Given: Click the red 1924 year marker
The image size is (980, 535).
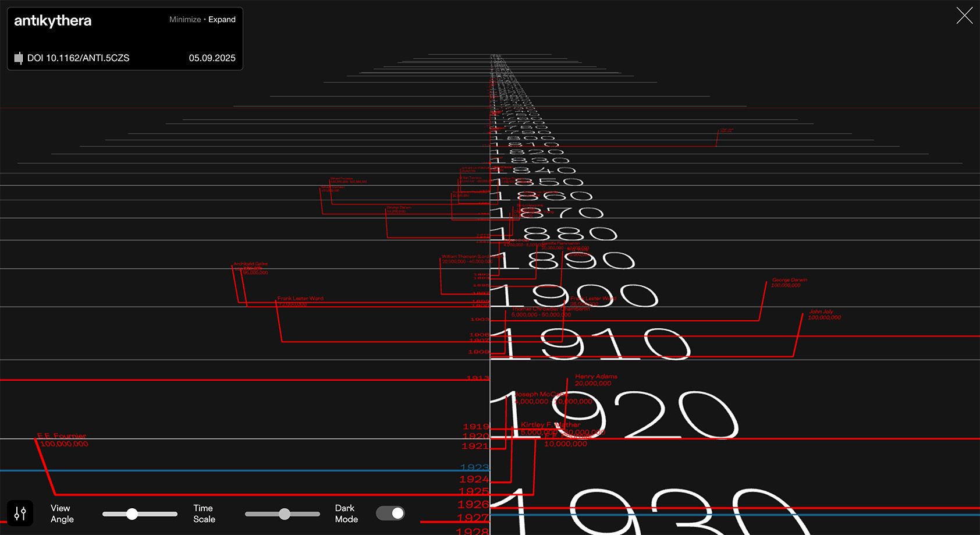Looking at the screenshot, I should [474, 480].
